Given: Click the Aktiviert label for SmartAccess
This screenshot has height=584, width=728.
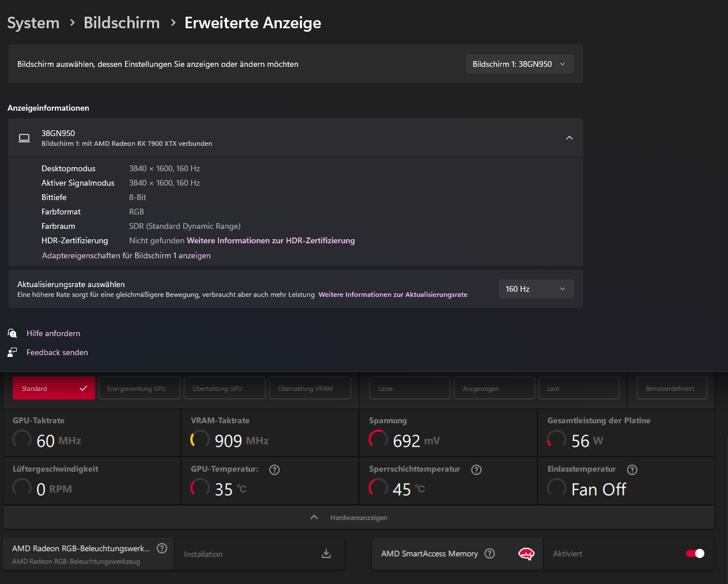Looking at the screenshot, I should point(568,553).
